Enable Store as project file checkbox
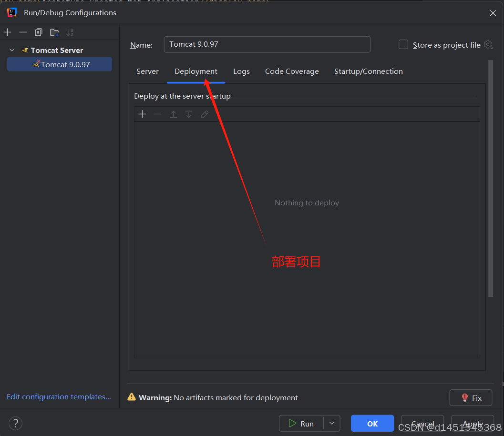 point(403,44)
